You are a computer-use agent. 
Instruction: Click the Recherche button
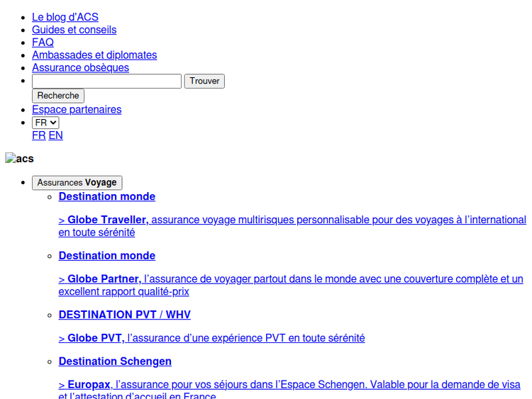[58, 96]
